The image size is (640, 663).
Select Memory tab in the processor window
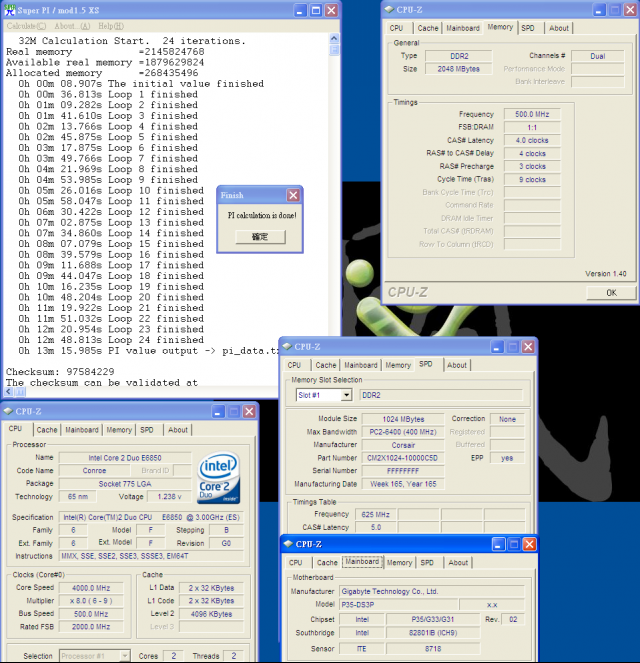pyautogui.click(x=119, y=430)
